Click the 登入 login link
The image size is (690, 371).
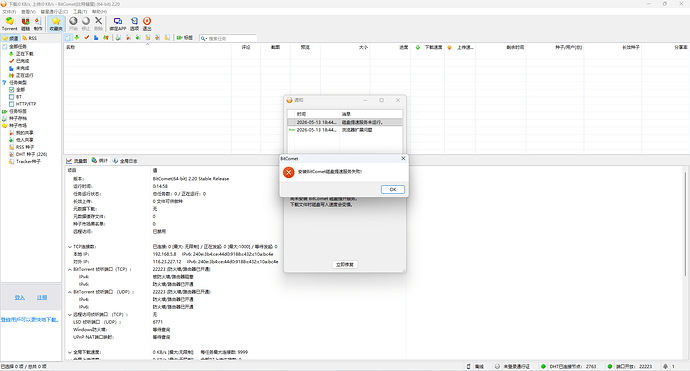(19, 298)
